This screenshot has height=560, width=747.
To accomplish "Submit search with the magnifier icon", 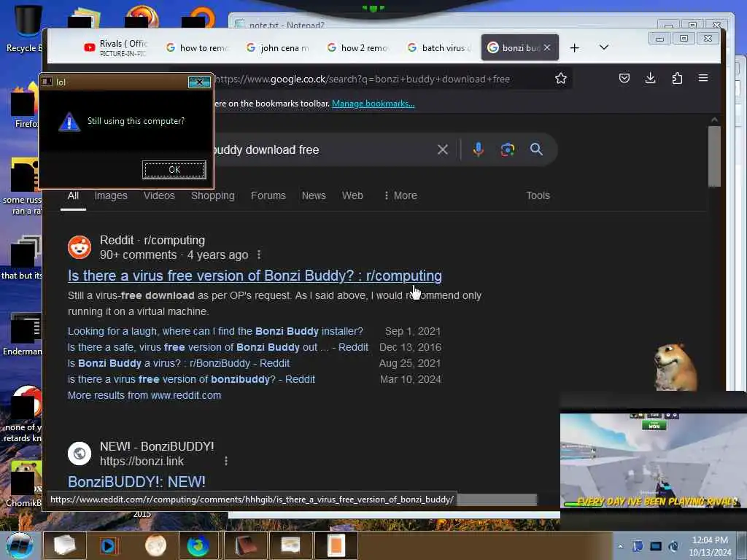I will click(536, 149).
